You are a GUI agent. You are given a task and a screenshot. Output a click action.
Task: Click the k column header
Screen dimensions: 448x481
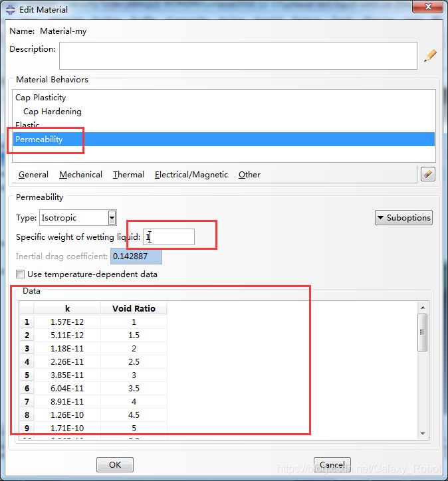[67, 308]
